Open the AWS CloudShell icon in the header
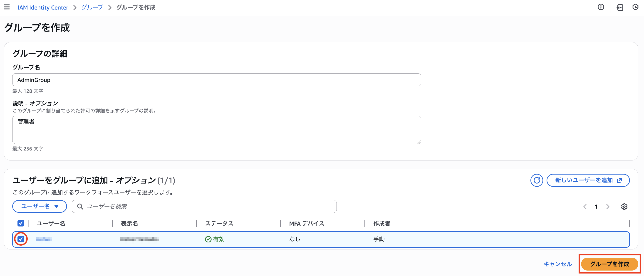The width and height of the screenshot is (644, 276). pyautogui.click(x=620, y=7)
